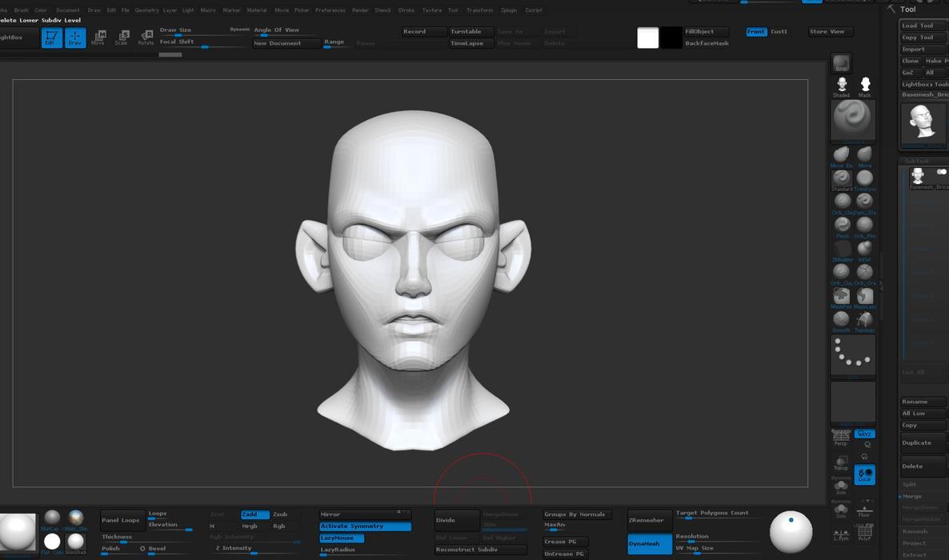Choose the Standard sculpting brush
This screenshot has width=949, height=560.
click(x=841, y=179)
